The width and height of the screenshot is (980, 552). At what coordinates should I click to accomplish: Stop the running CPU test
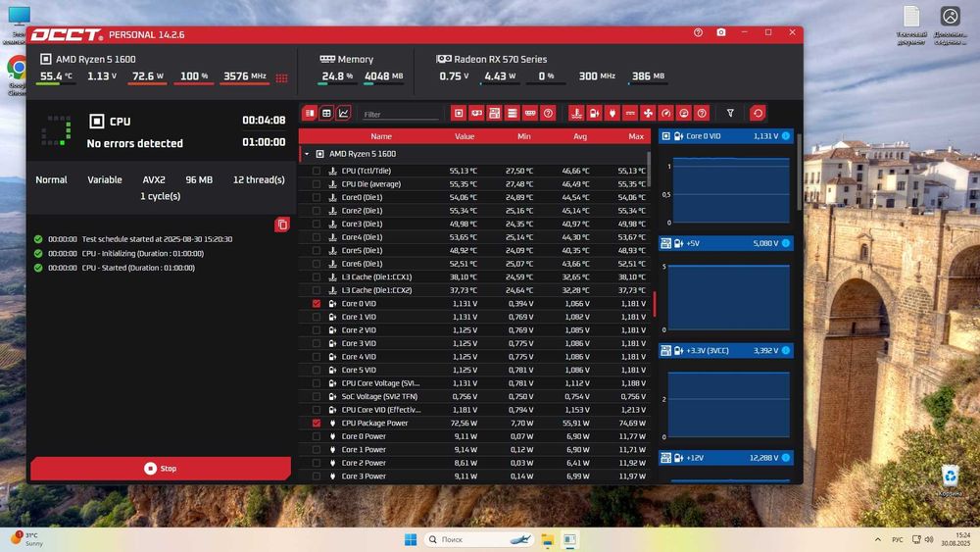pos(161,469)
